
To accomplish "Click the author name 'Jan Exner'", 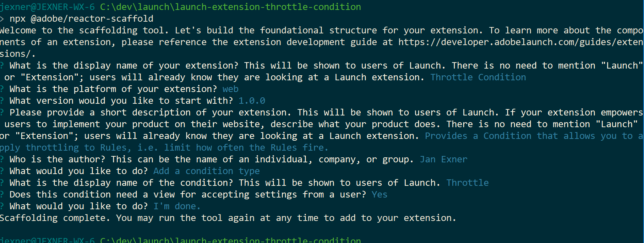I will 443,160.
